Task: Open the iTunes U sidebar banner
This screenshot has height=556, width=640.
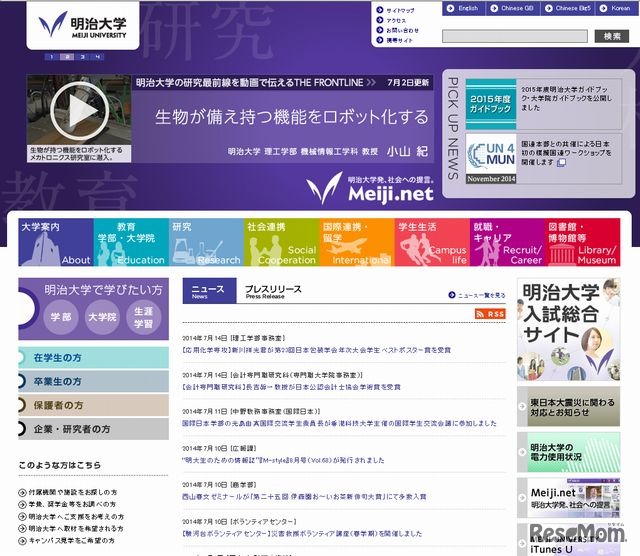Action: click(569, 540)
